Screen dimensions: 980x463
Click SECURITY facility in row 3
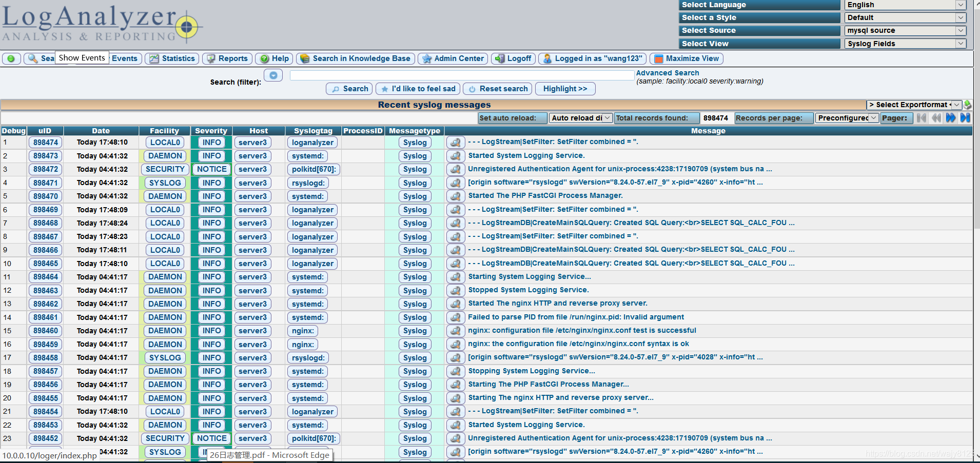165,169
